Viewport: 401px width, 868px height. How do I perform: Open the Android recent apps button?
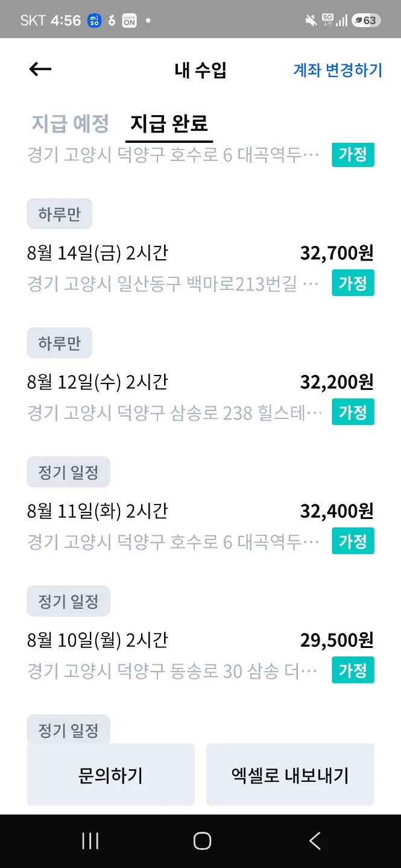tap(90, 841)
